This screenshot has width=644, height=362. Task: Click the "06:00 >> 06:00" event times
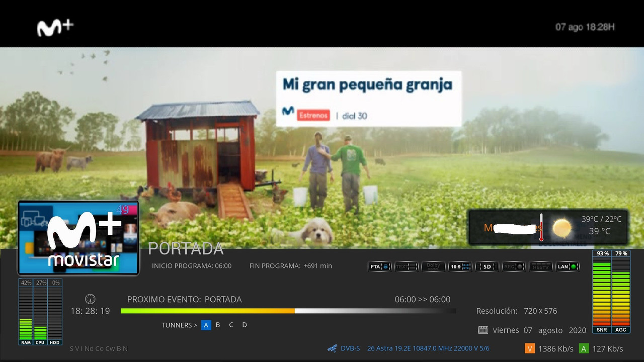(423, 300)
